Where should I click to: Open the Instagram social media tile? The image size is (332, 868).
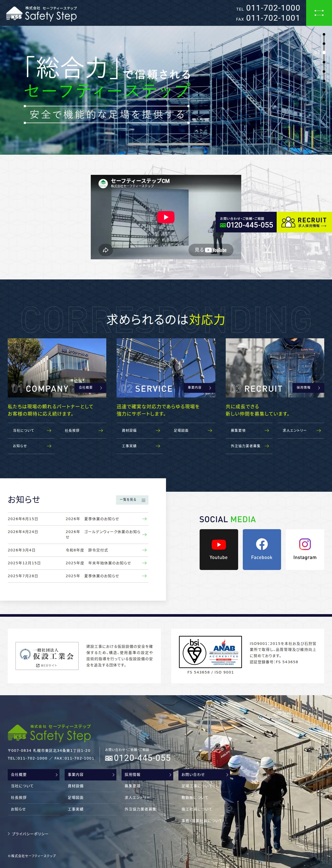305,549
